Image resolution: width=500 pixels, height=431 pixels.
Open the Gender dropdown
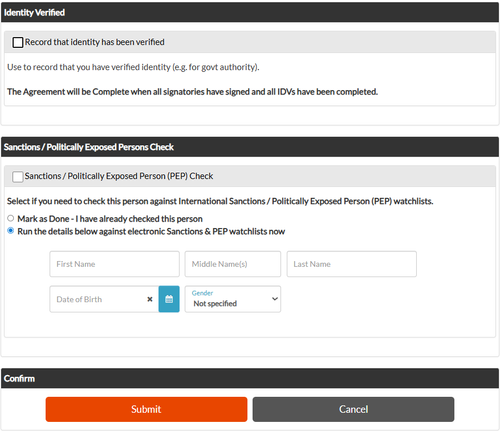click(x=233, y=299)
